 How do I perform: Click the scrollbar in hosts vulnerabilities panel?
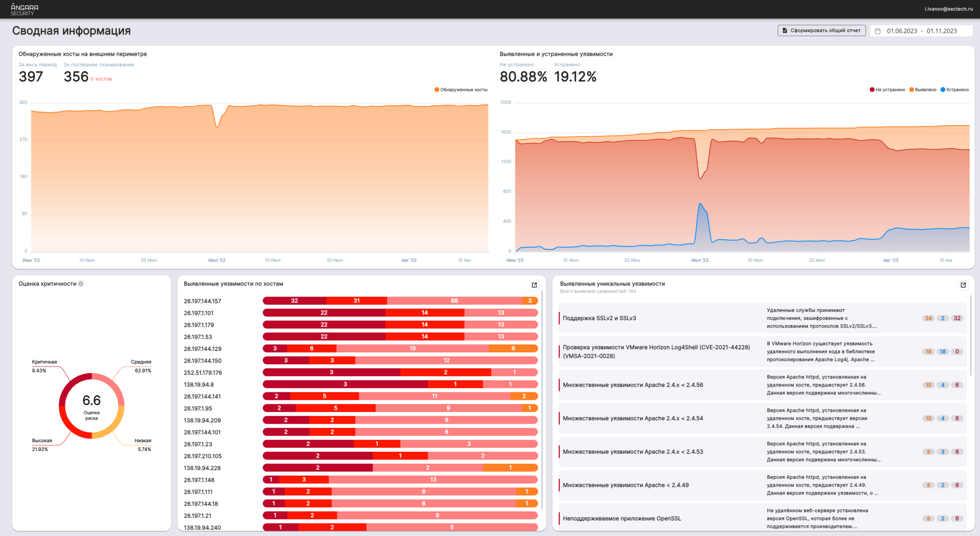click(x=542, y=399)
